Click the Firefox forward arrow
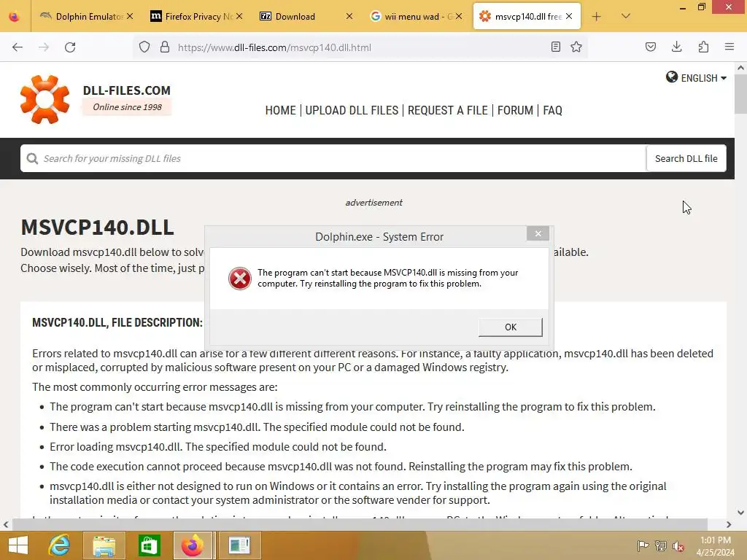The width and height of the screenshot is (747, 560). (x=44, y=47)
